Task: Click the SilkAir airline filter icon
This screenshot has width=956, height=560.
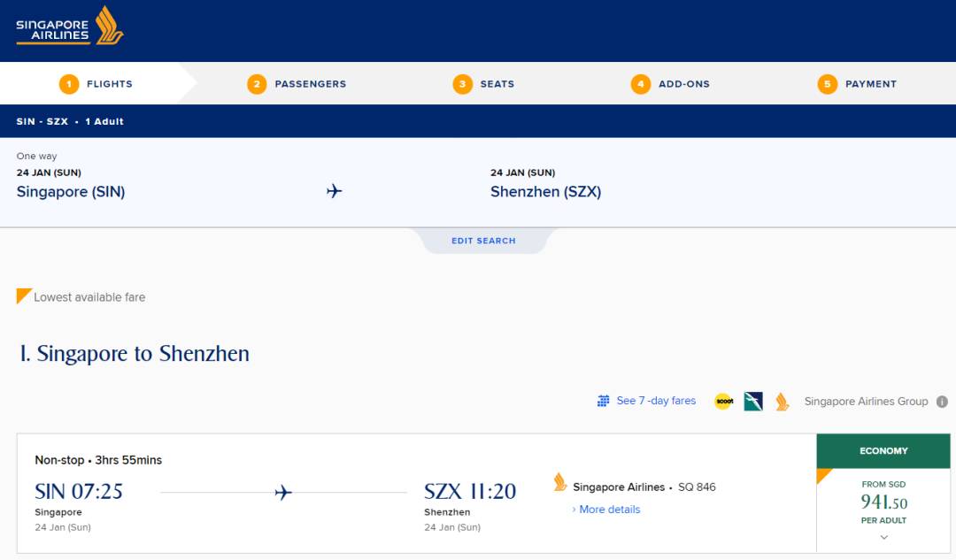Action: click(x=753, y=402)
